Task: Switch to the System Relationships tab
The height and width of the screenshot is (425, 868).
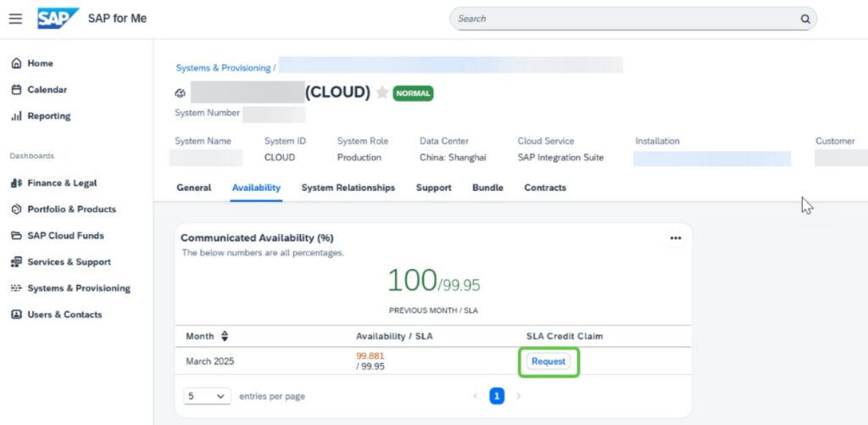Action: pyautogui.click(x=348, y=187)
